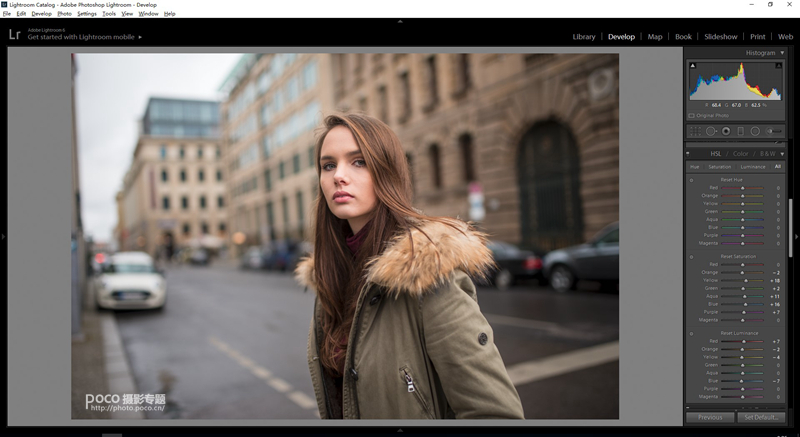Click the Saturation Yellow slider handle
This screenshot has width=800, height=437.
746,280
